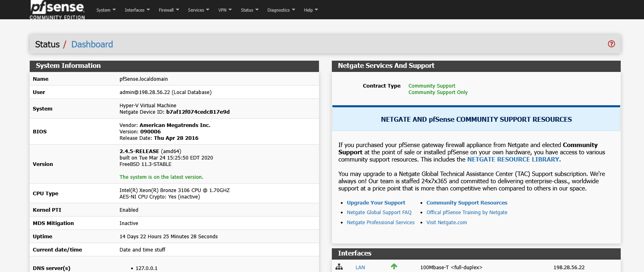
Task: Click the LAN network interface icon
Action: click(339, 267)
